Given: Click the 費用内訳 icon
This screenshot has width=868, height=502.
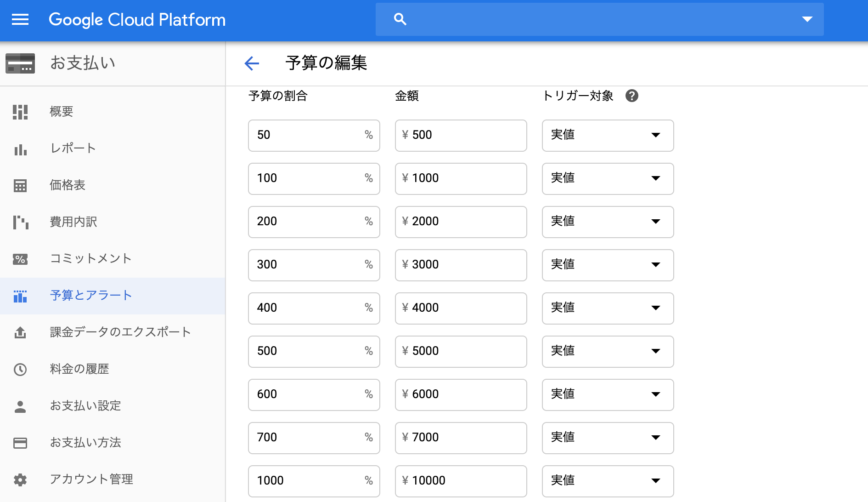Looking at the screenshot, I should click(20, 222).
